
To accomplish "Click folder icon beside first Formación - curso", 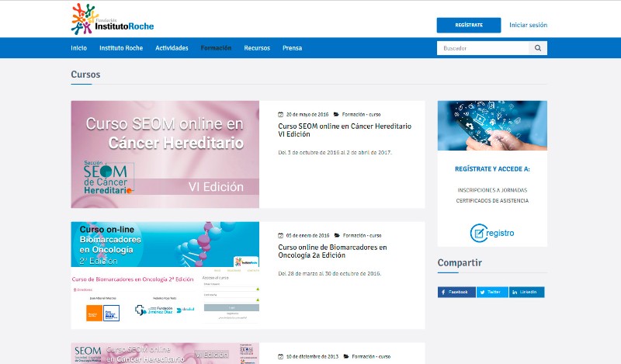I will click(336, 114).
